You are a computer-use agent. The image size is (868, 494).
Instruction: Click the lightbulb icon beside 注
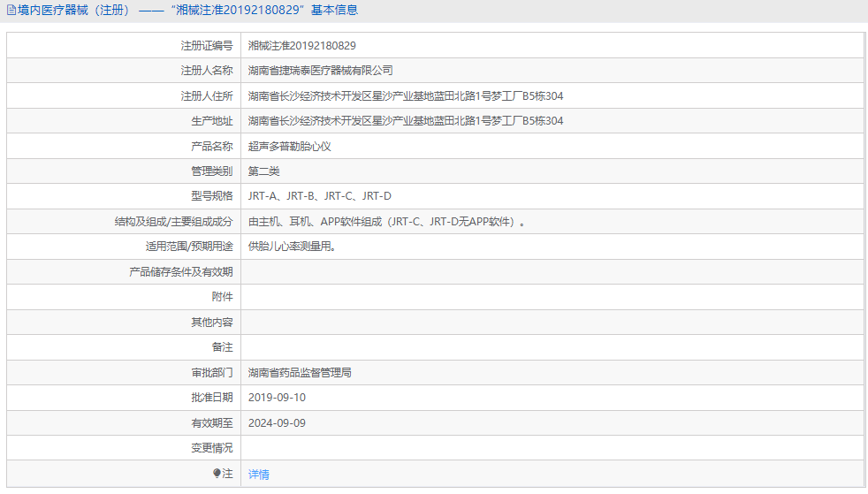click(x=217, y=473)
